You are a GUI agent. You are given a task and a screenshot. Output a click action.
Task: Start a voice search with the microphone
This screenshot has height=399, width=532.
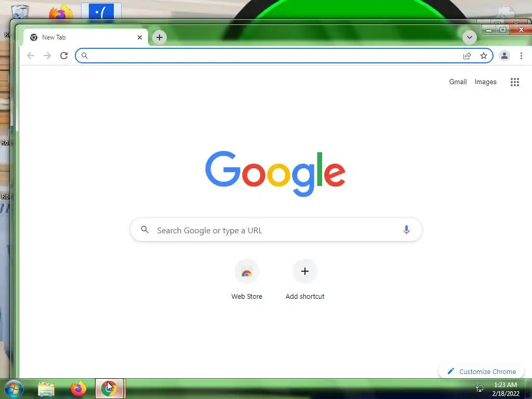pyautogui.click(x=406, y=230)
